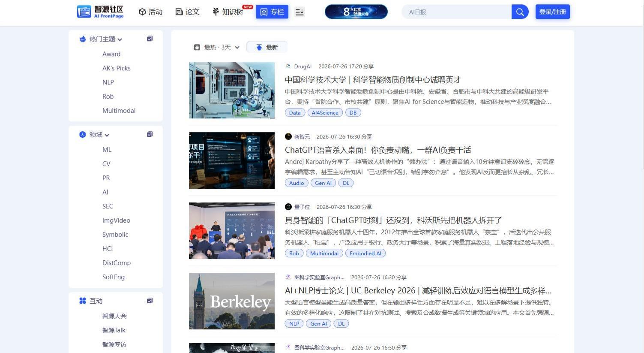644x353 pixels.
Task: Toggle the 领域 checkbox icon
Action: click(x=150, y=134)
